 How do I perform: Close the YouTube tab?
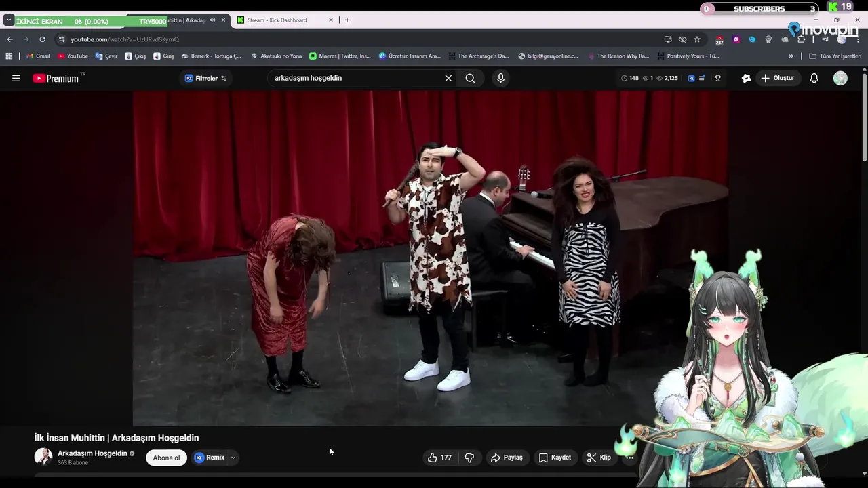coord(223,20)
